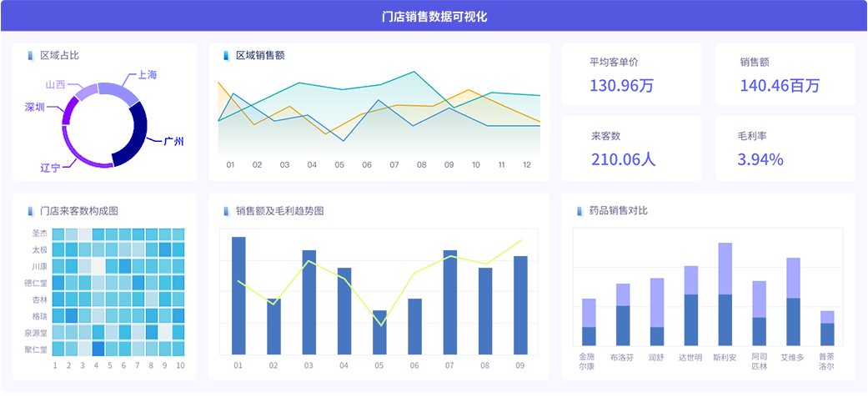Click the 辽宁 label on the donut chart
Image resolution: width=868 pixels, height=397 pixels.
[x=51, y=168]
